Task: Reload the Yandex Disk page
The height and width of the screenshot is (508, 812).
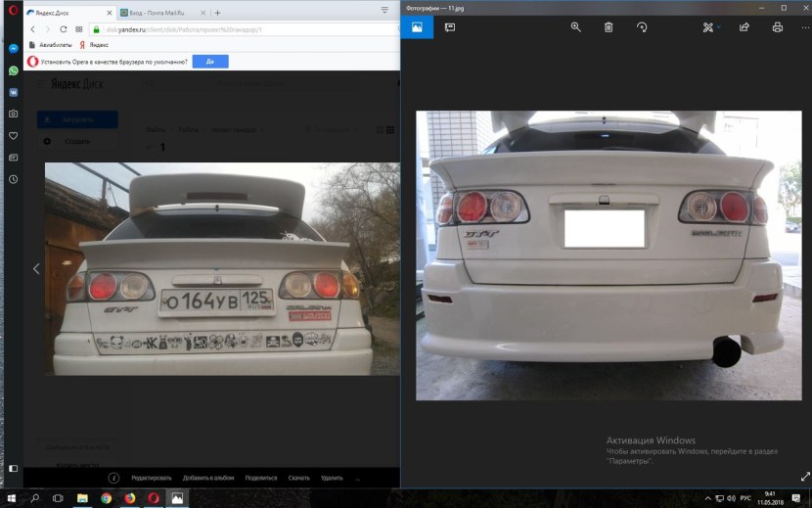Action: click(64, 29)
